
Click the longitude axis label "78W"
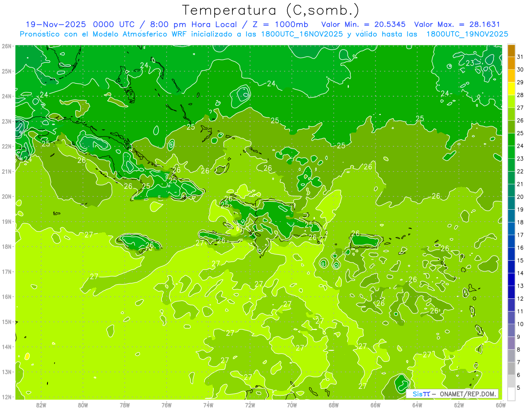click(x=125, y=405)
